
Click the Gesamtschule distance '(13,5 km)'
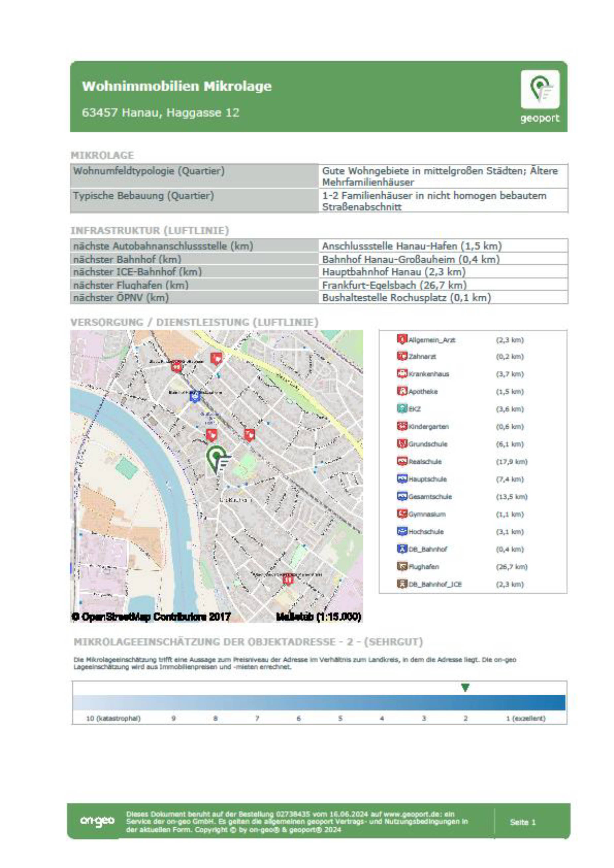coord(512,496)
